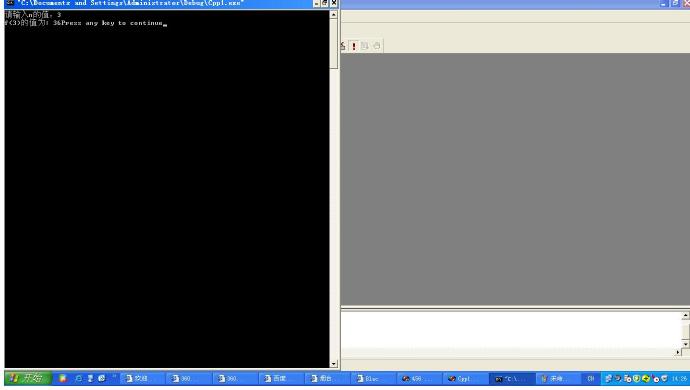Click the console window system menu icon
The image size is (690, 390).
pyautogui.click(x=10, y=3)
